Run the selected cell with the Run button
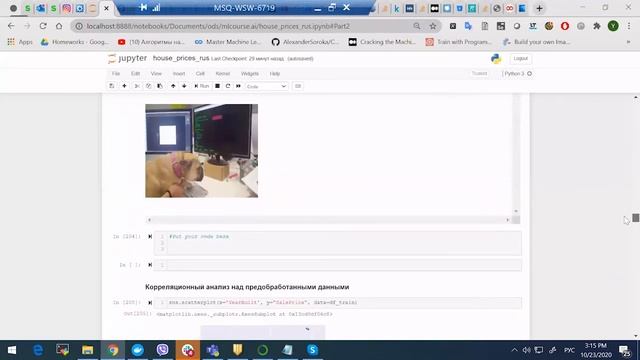This screenshot has height=360, width=640. (202, 86)
